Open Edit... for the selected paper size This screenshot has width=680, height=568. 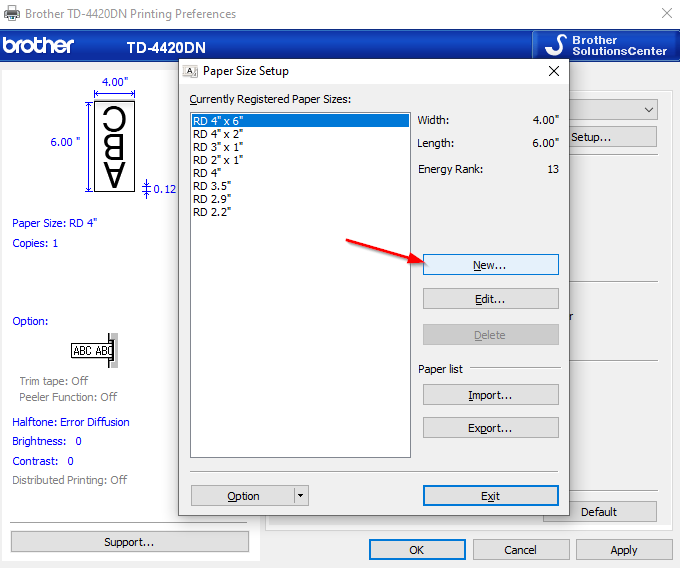coord(490,299)
